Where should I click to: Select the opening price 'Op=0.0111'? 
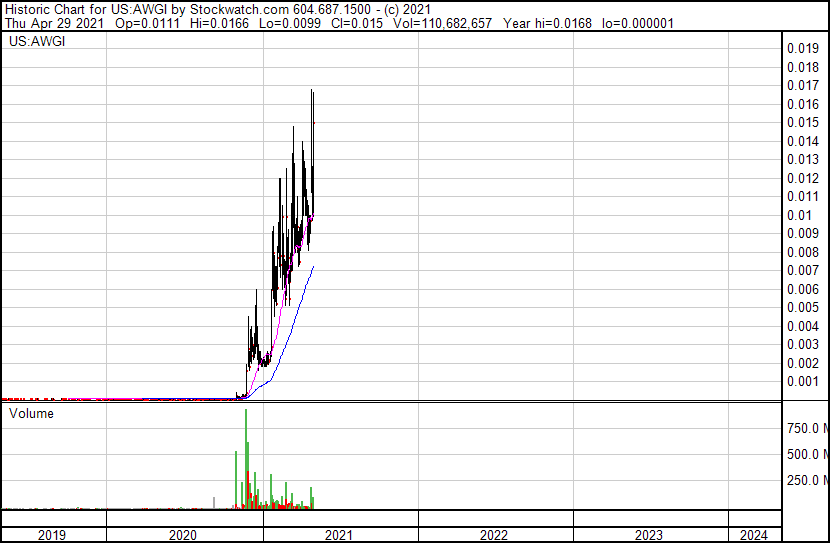(x=147, y=23)
